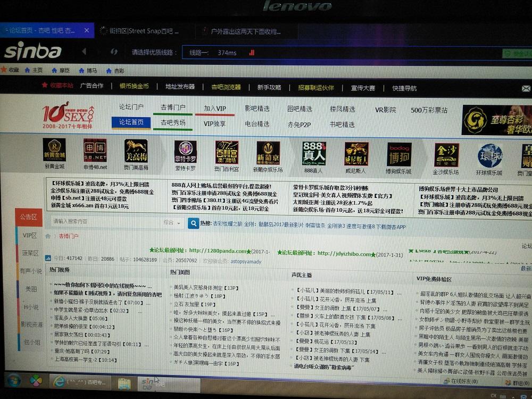Open the 博马 bookmark

coord(88,71)
